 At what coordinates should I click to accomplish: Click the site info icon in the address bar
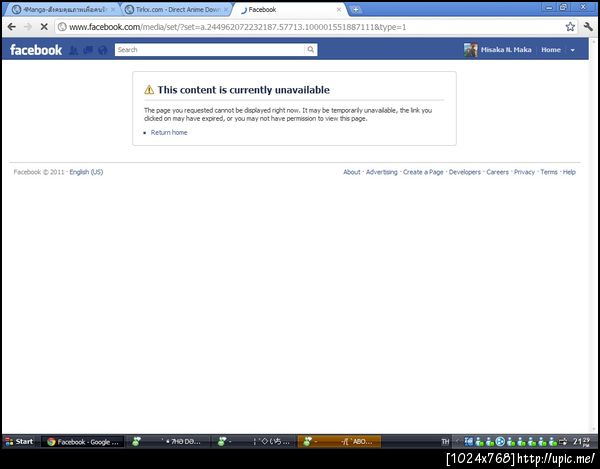pyautogui.click(x=62, y=27)
